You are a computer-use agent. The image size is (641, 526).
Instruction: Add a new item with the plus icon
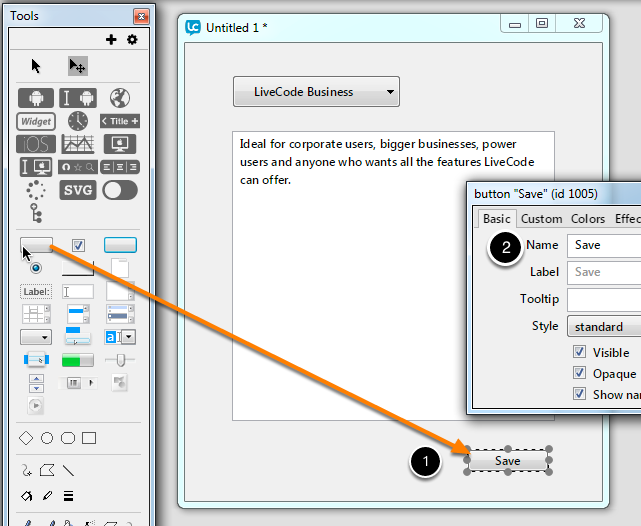pyautogui.click(x=111, y=40)
